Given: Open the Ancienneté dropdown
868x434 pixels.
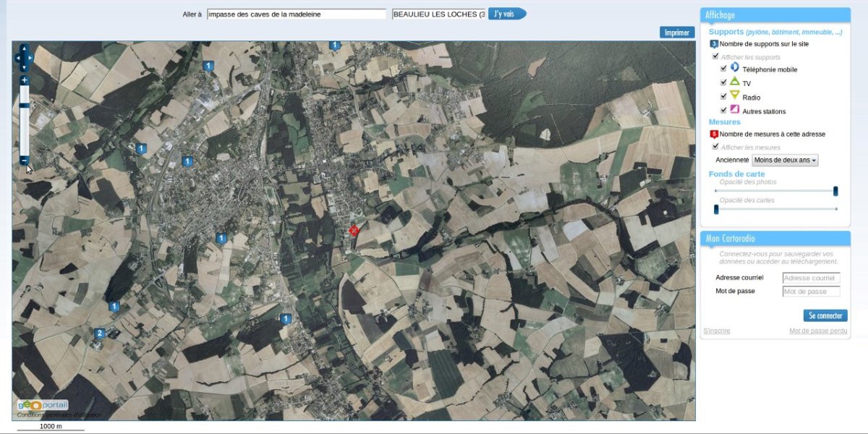Looking at the screenshot, I should [x=785, y=160].
